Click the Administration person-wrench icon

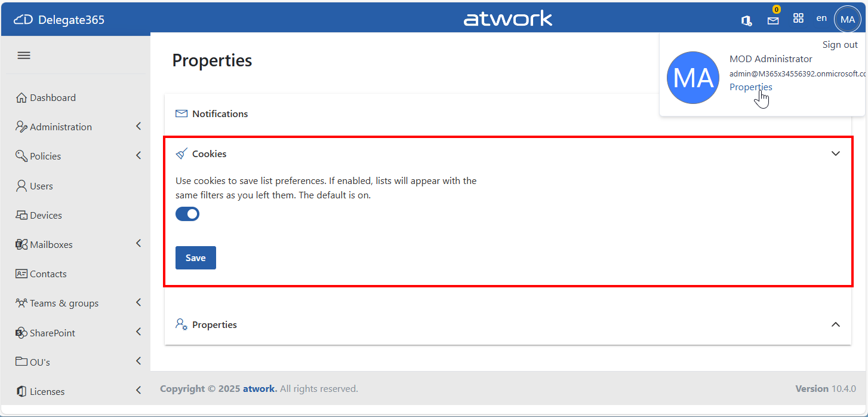(21, 127)
